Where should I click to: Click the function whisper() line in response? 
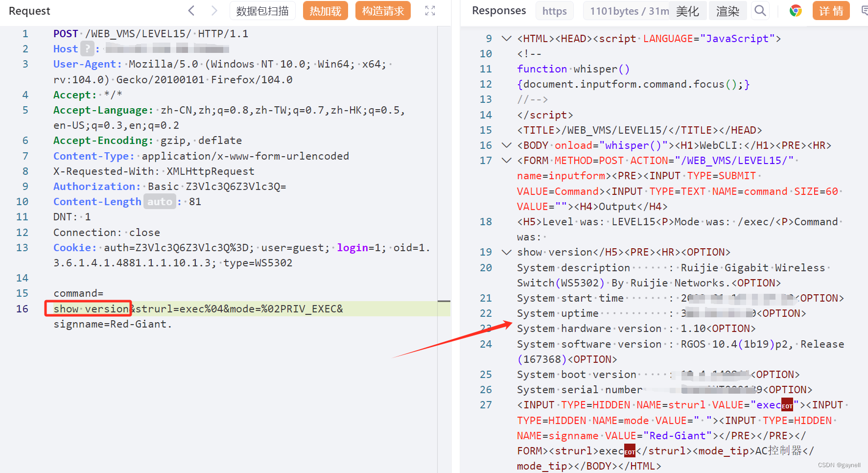pyautogui.click(x=573, y=69)
